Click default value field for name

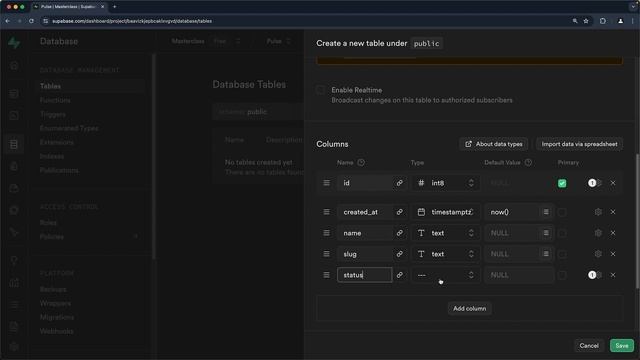pyautogui.click(x=512, y=233)
